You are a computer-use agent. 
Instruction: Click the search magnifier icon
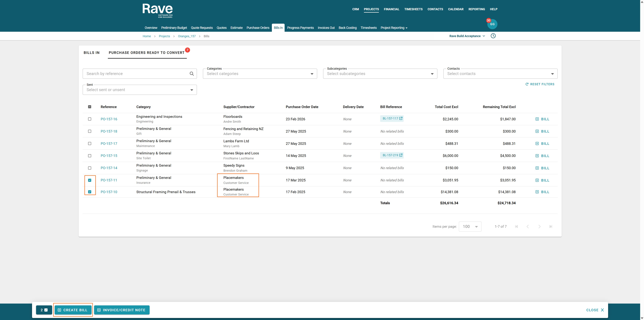click(x=192, y=73)
